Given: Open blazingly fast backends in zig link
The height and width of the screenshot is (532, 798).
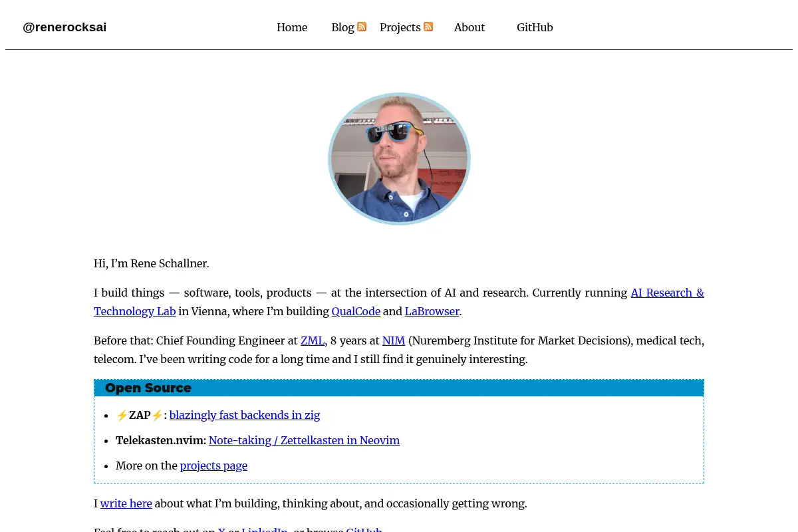Looking at the screenshot, I should (245, 415).
